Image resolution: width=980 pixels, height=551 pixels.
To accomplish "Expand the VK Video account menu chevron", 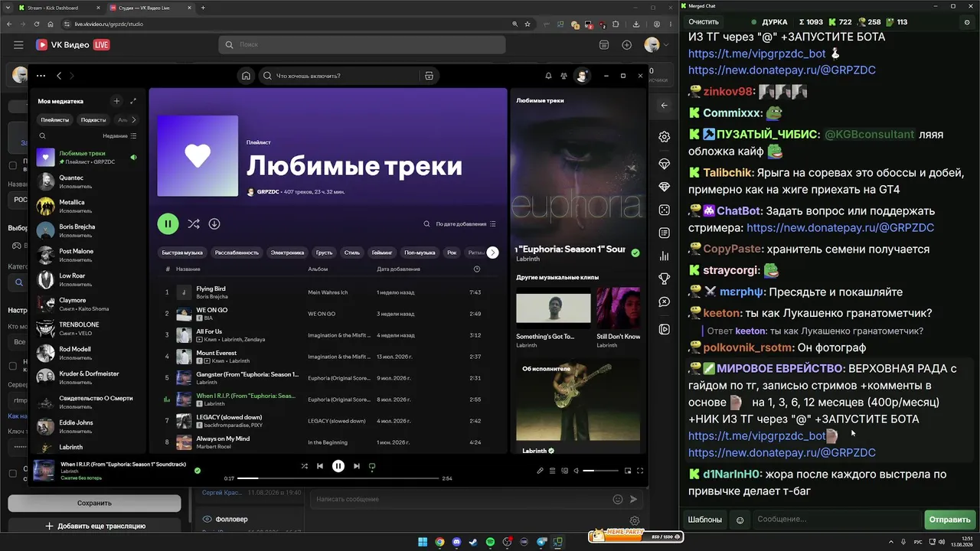I will 667,45.
